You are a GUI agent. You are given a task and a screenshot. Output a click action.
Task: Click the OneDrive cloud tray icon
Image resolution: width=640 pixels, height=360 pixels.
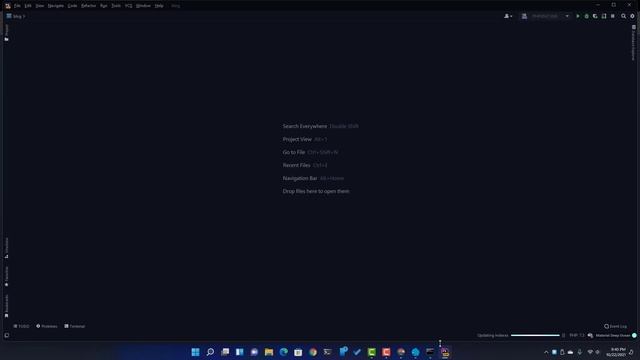coord(570,352)
